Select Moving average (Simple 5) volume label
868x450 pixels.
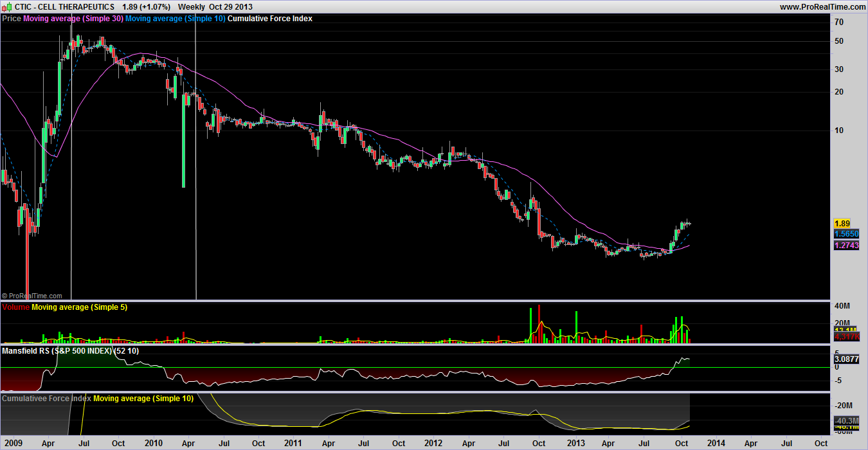[79, 307]
